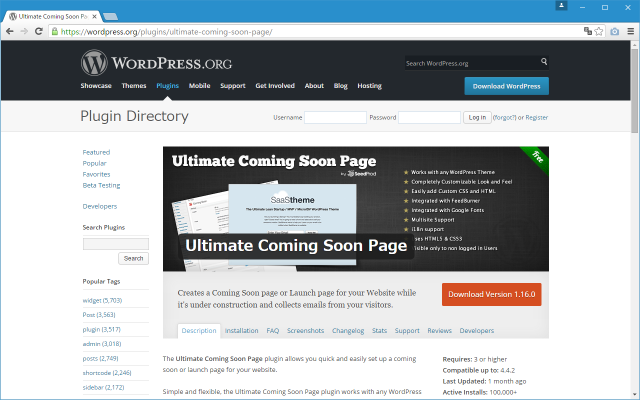Open Popular plugins link
640x400 pixels.
click(94, 163)
